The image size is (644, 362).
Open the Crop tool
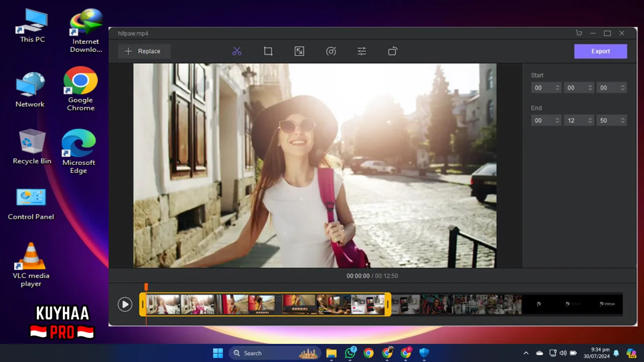coord(268,51)
